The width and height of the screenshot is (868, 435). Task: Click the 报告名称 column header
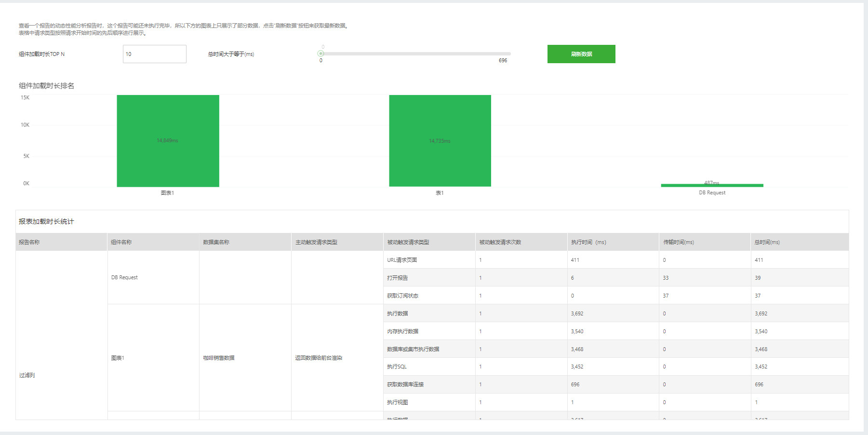[31, 242]
